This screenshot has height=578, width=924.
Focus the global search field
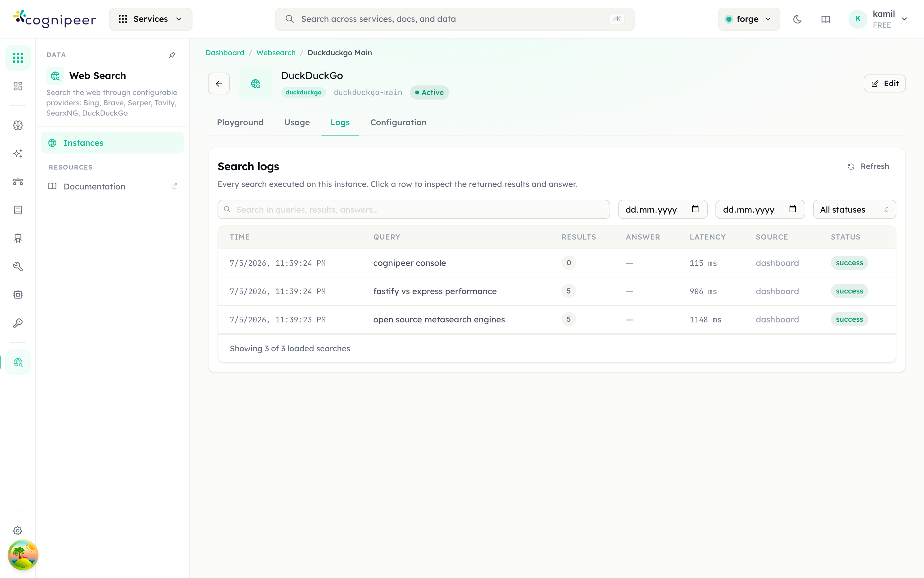(454, 19)
